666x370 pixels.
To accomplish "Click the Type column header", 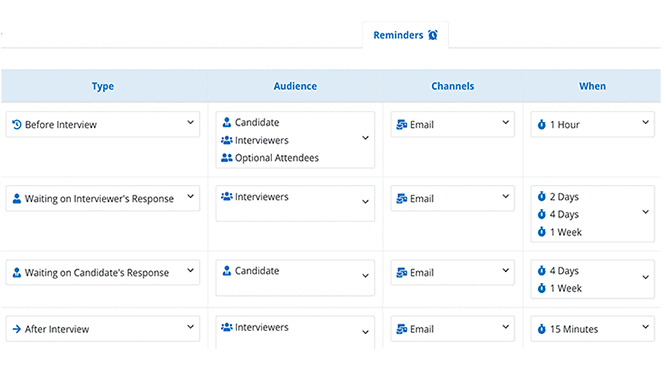I will coord(103,86).
